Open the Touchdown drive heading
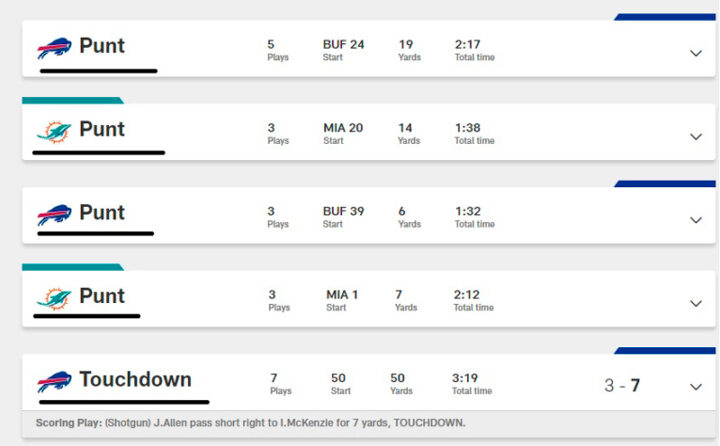The height and width of the screenshot is (446, 720). coord(135,380)
